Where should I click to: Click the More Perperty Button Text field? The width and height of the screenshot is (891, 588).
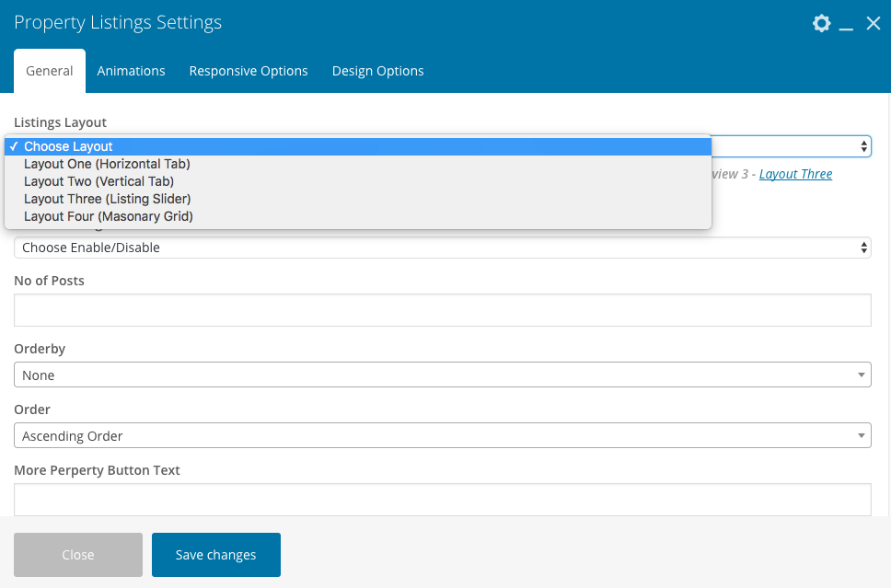click(x=442, y=500)
